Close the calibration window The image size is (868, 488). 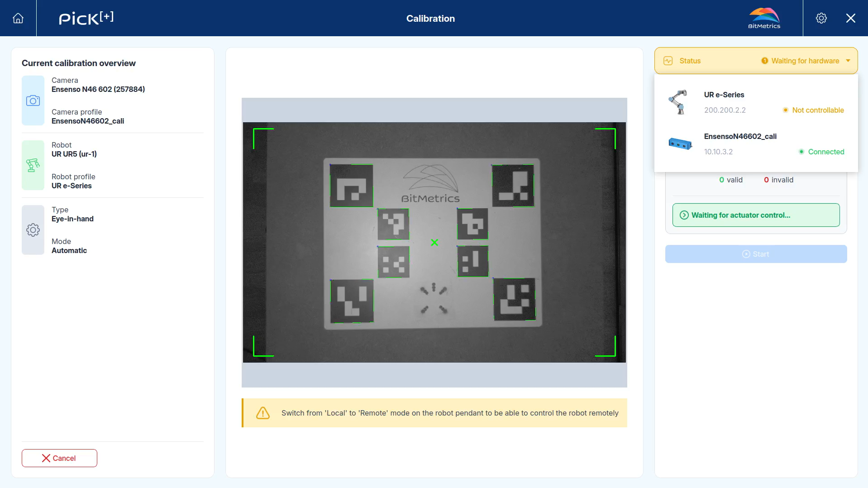(x=851, y=18)
